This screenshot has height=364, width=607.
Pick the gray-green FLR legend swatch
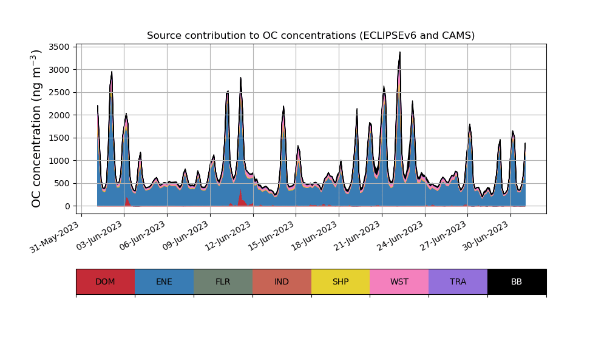pos(223,281)
